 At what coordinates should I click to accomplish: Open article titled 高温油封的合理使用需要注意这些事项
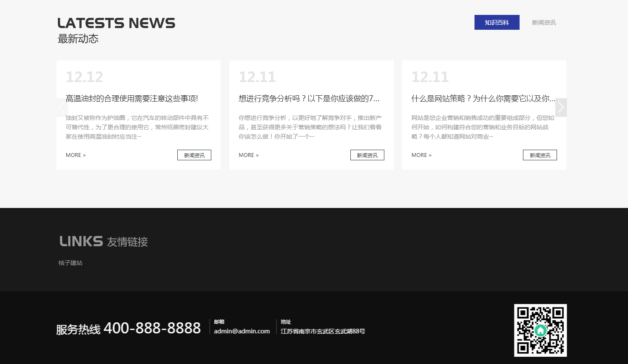(132, 99)
